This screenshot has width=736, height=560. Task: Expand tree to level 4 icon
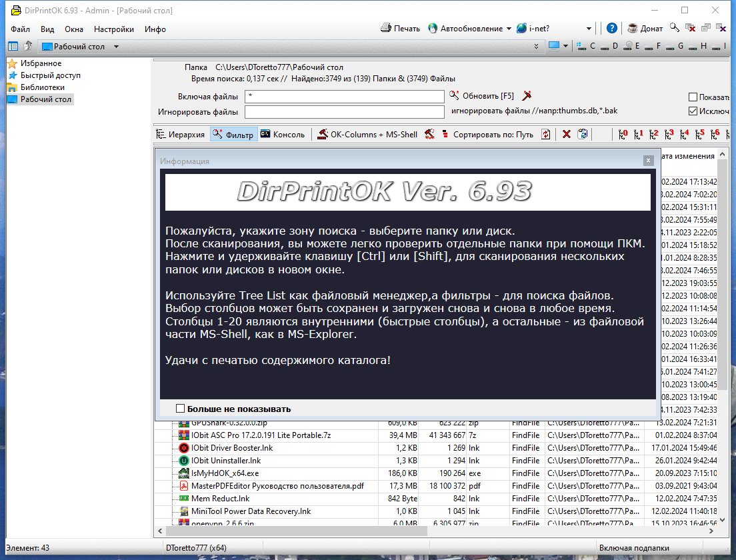pos(685,134)
